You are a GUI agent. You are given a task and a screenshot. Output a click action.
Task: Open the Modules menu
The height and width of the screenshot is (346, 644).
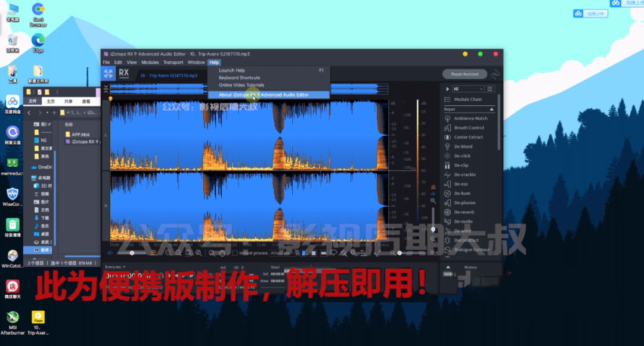150,63
